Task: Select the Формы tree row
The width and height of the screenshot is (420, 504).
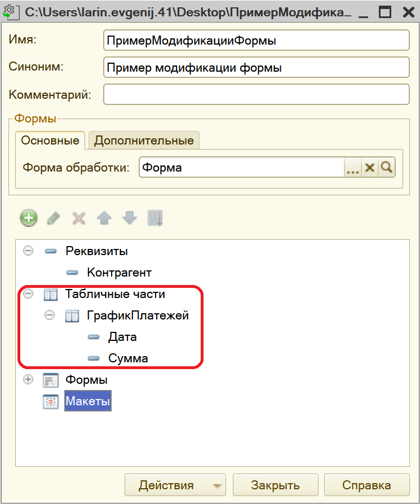Action: (86, 380)
